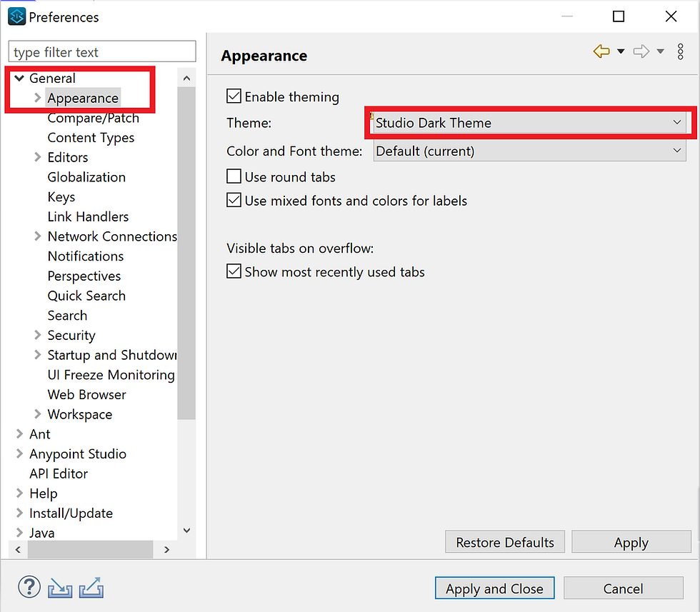Click the type filter text field
Image resolution: width=700 pixels, height=612 pixels.
(x=101, y=52)
